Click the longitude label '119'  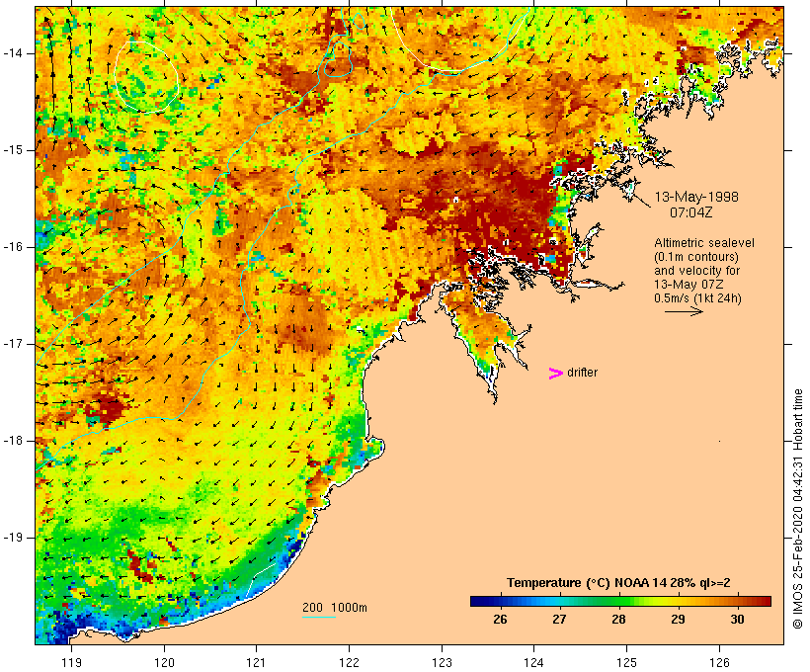tap(71, 662)
